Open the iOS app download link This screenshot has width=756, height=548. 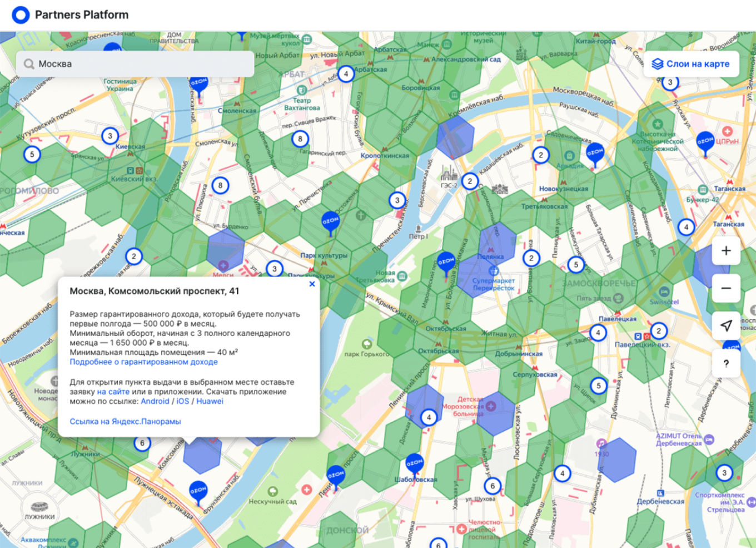click(183, 401)
